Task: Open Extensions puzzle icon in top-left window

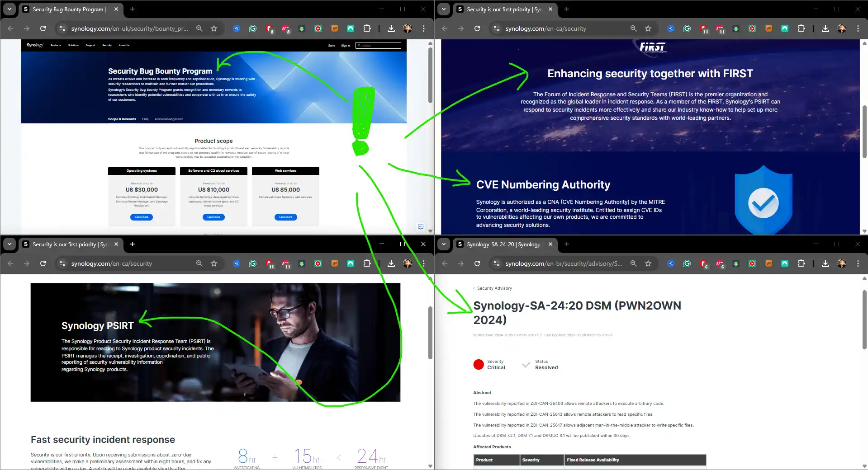Action: pos(367,28)
